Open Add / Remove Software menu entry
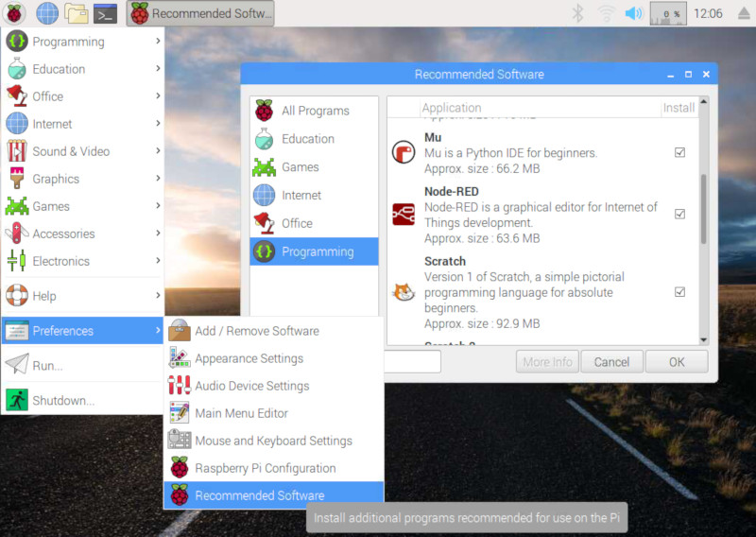 [x=274, y=331]
